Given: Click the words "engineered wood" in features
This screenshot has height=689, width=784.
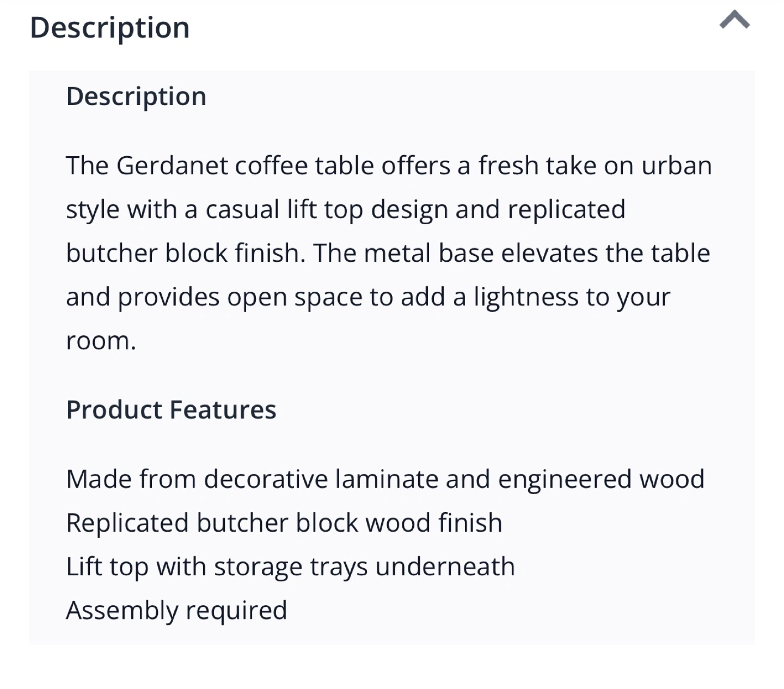Looking at the screenshot, I should [601, 479].
